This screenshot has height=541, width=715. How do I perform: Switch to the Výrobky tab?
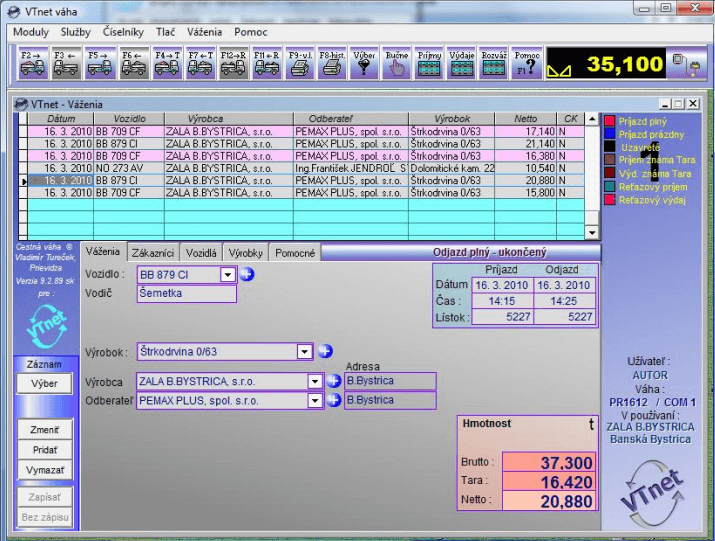[246, 253]
